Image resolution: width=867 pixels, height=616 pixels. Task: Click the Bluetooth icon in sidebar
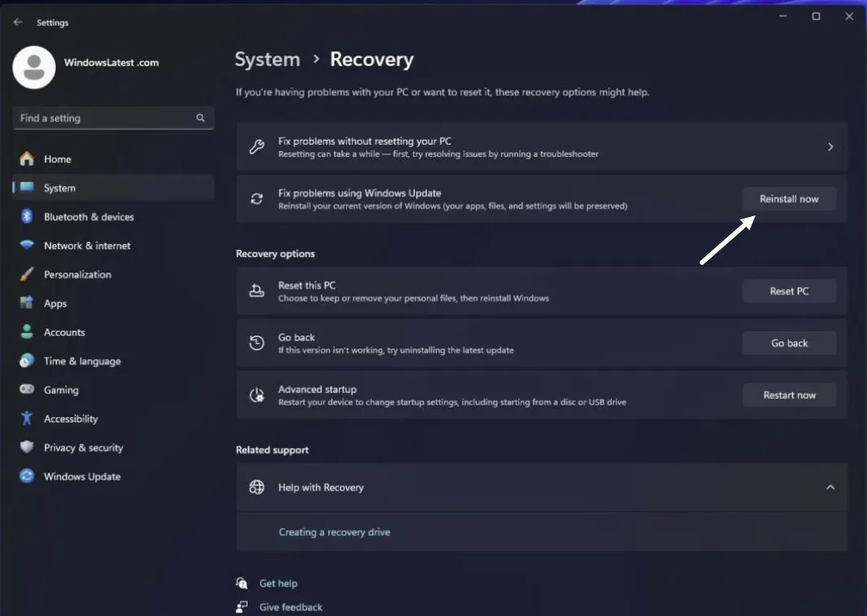[x=27, y=216]
